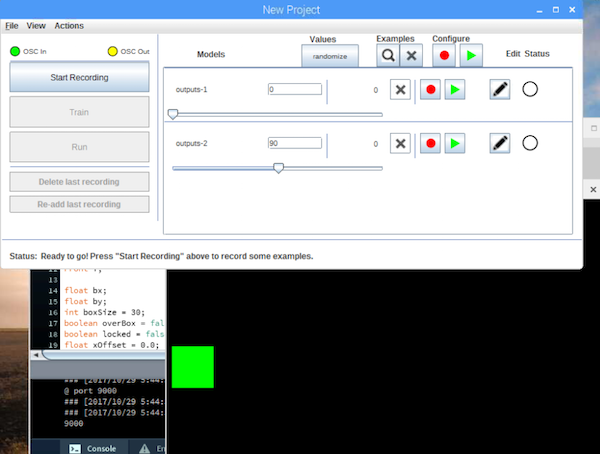This screenshot has width=600, height=454.
Task: Toggle run for outputs-1 model
Action: point(455,90)
